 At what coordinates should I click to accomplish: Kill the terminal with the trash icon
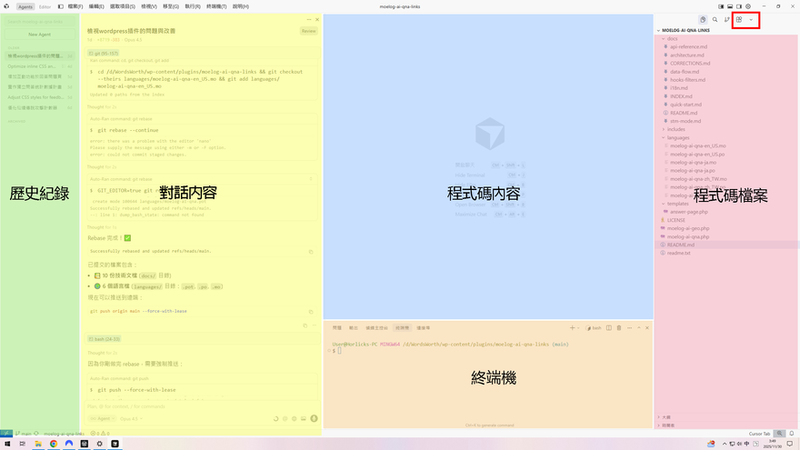click(619, 328)
